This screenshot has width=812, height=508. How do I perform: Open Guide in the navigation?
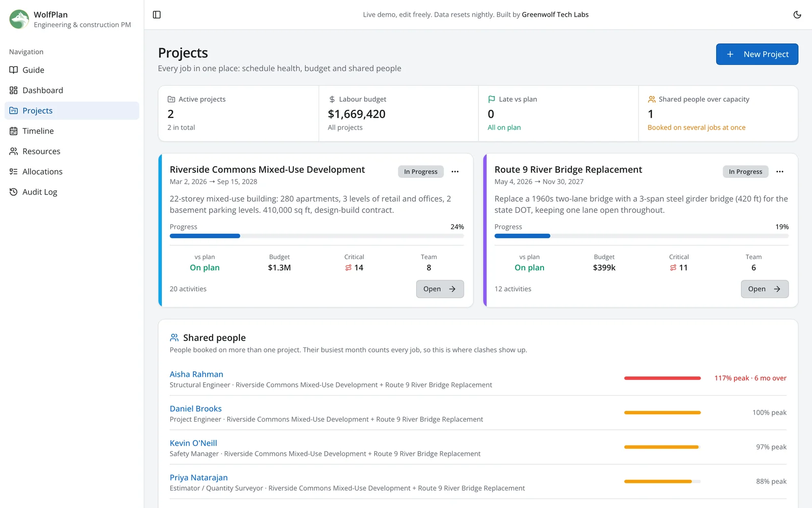(72, 70)
